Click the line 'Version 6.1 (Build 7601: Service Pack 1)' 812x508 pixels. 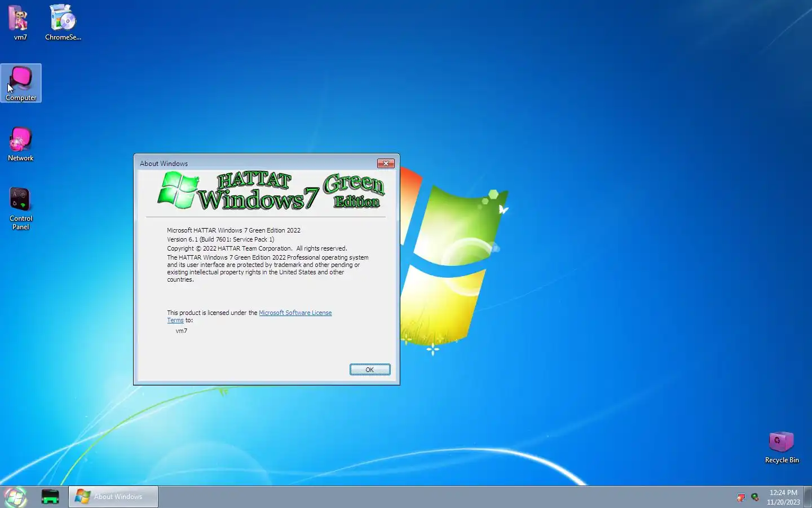[220, 239]
